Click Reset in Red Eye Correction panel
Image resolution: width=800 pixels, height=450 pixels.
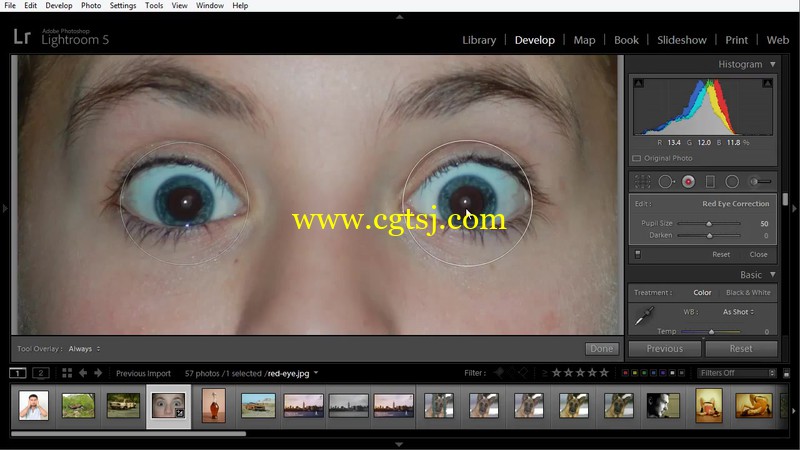pos(721,254)
